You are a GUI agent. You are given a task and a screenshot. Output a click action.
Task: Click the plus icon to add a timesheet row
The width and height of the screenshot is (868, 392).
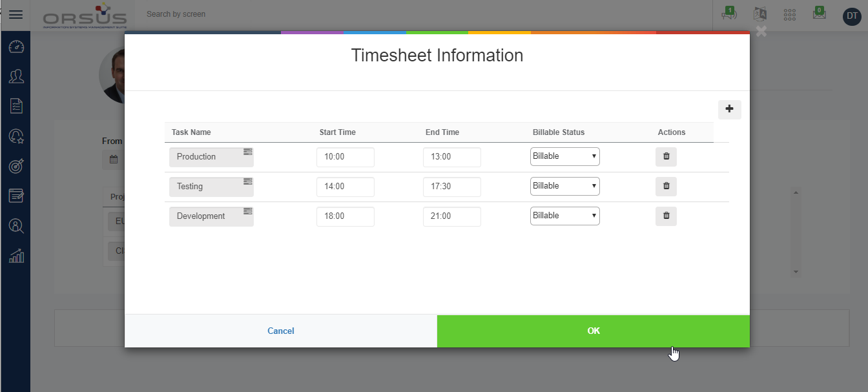pos(729,110)
